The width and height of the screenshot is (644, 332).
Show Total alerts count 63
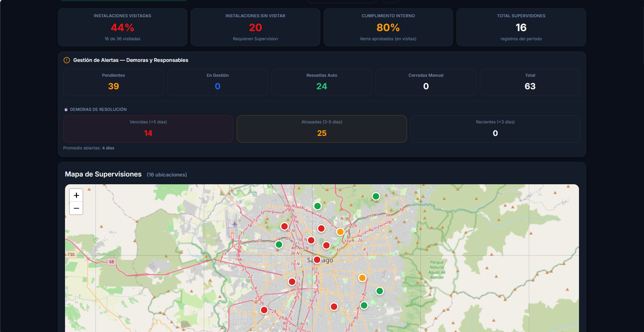click(x=530, y=82)
